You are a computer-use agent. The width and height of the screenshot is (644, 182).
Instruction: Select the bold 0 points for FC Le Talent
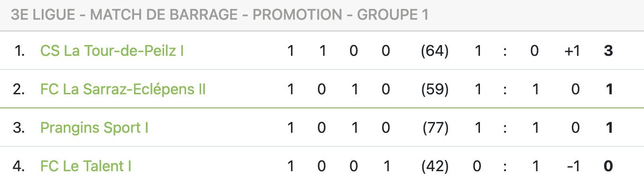(609, 166)
